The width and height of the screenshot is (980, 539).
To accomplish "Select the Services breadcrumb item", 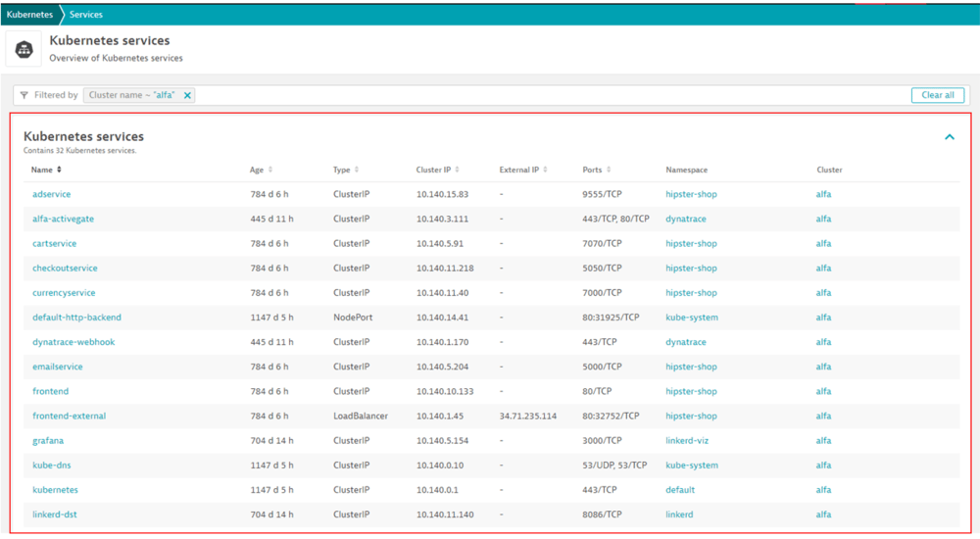I will pyautogui.click(x=86, y=15).
